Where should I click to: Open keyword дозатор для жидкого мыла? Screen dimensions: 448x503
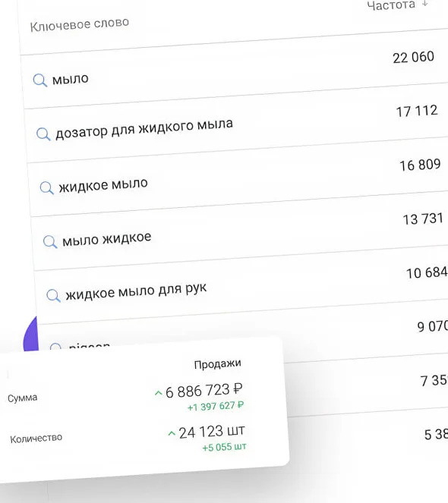click(x=144, y=129)
